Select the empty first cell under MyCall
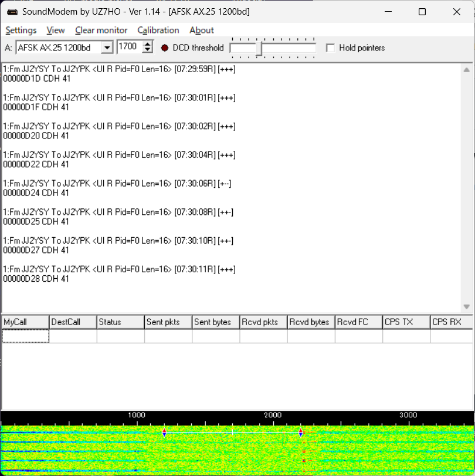Viewport: 475px width, 476px height. pos(25,336)
